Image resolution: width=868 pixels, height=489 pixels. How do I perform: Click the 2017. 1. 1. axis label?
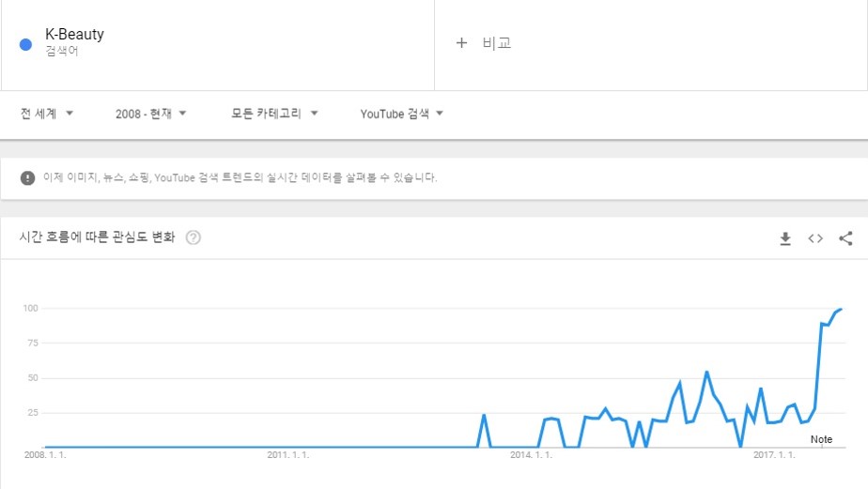(773, 455)
